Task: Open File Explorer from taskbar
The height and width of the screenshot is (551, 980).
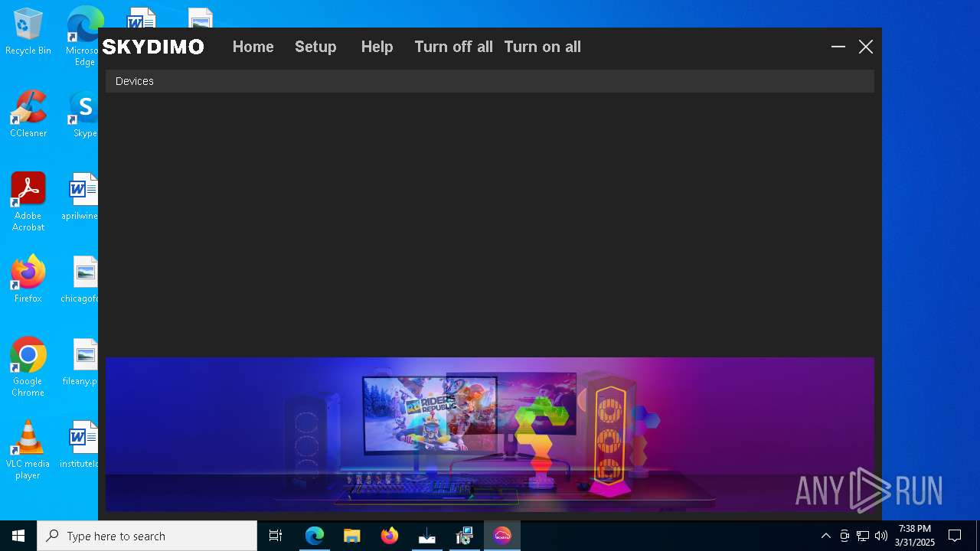Action: pos(352,536)
